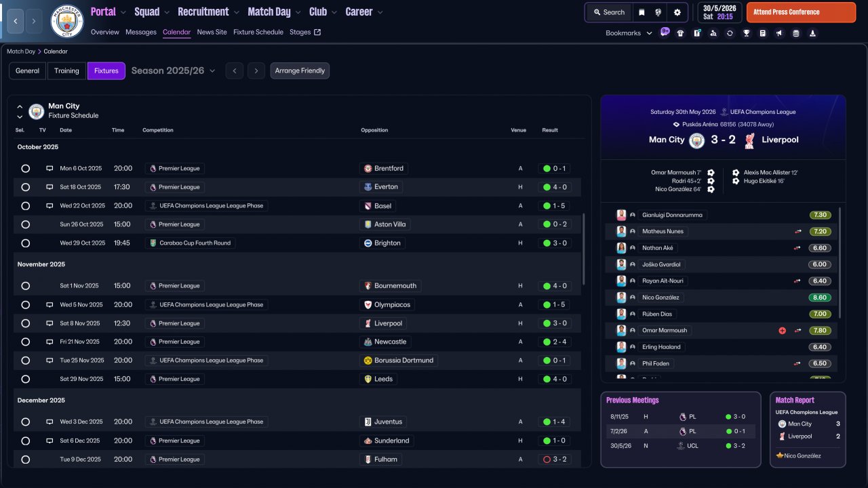Click the Man City crest in the match summary
Image resolution: width=868 pixels, height=488 pixels.
click(696, 140)
